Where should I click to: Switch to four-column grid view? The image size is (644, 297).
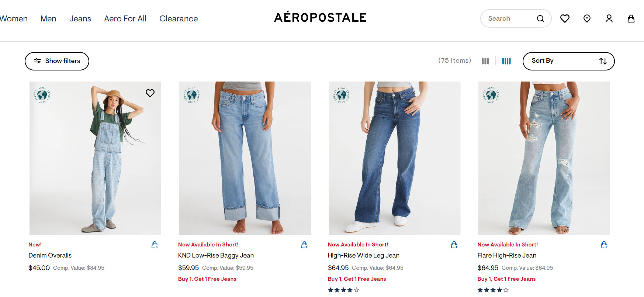tap(506, 61)
